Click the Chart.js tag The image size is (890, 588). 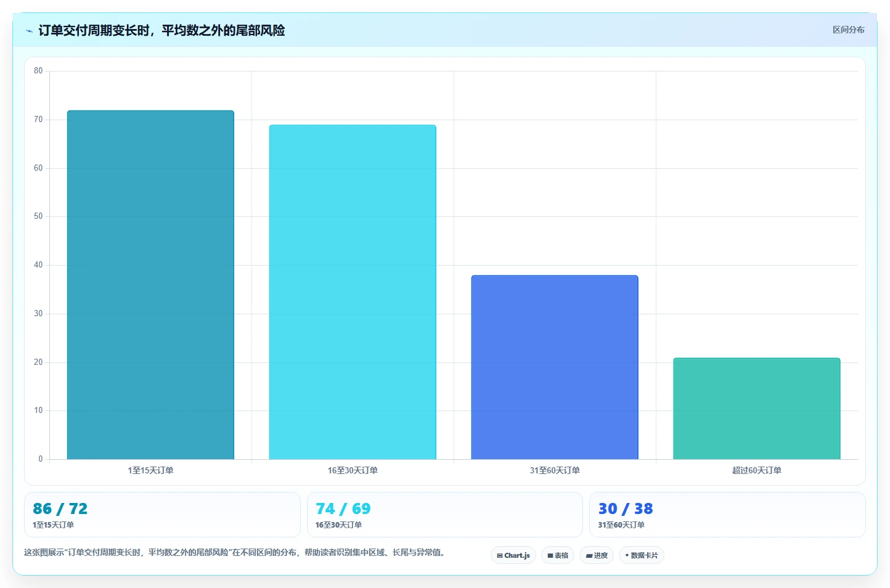513,555
